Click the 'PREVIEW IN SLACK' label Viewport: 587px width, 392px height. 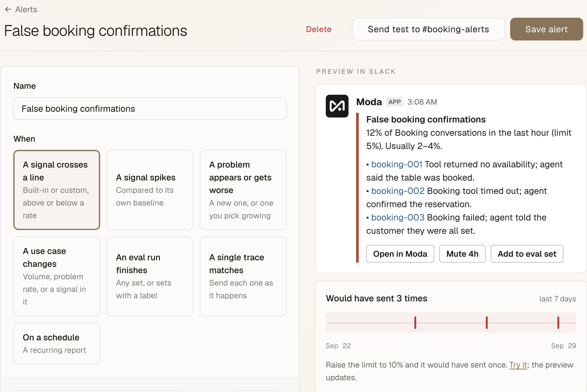coord(356,71)
